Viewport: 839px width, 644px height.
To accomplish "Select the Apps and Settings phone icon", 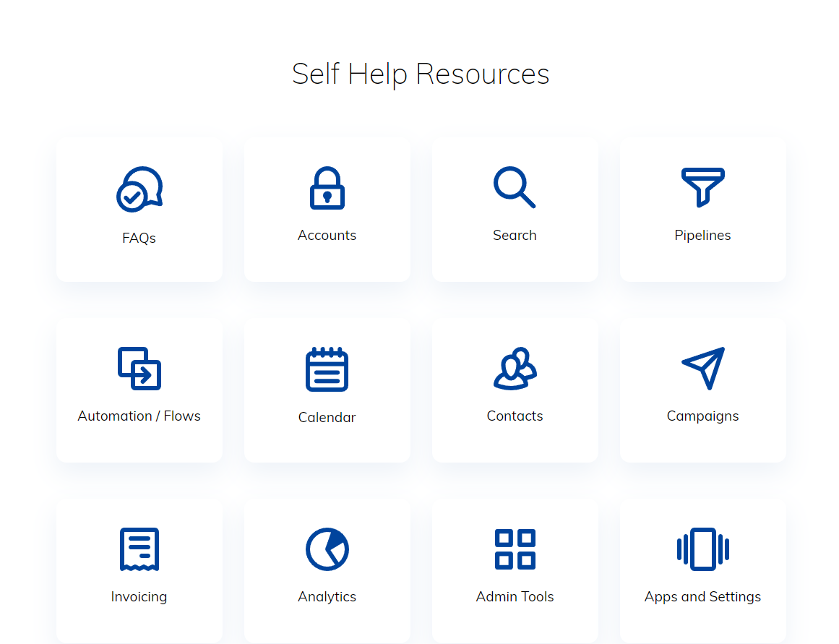I will (x=702, y=549).
